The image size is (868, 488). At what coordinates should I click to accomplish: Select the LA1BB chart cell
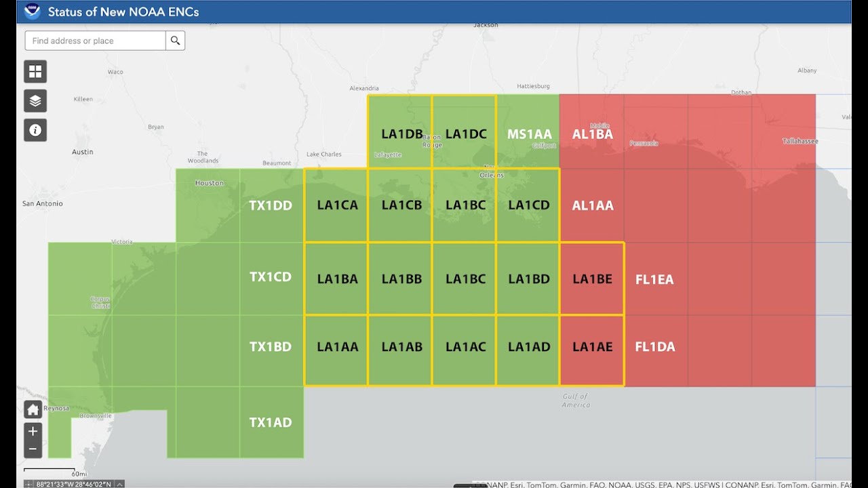pyautogui.click(x=401, y=279)
